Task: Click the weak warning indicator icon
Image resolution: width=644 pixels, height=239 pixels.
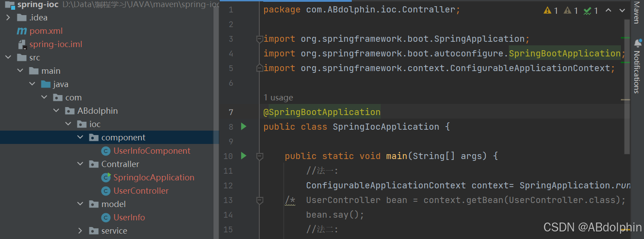Action: pos(568,11)
